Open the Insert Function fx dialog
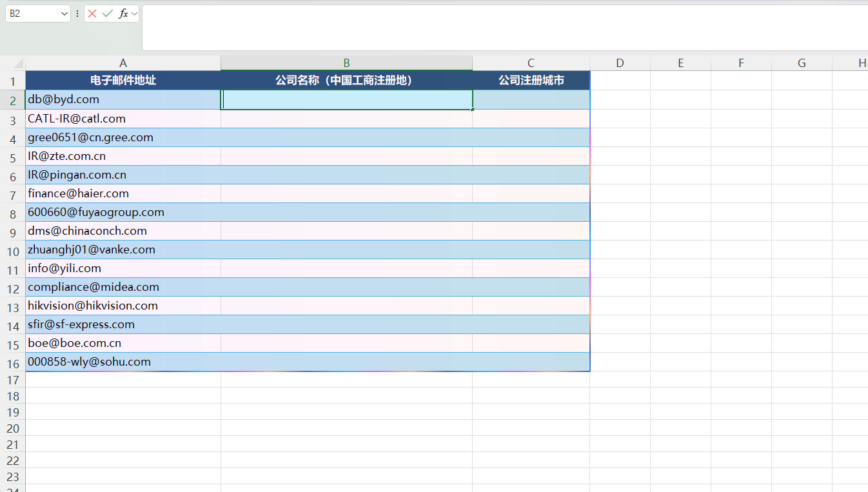Image resolution: width=868 pixels, height=492 pixels. coord(123,14)
